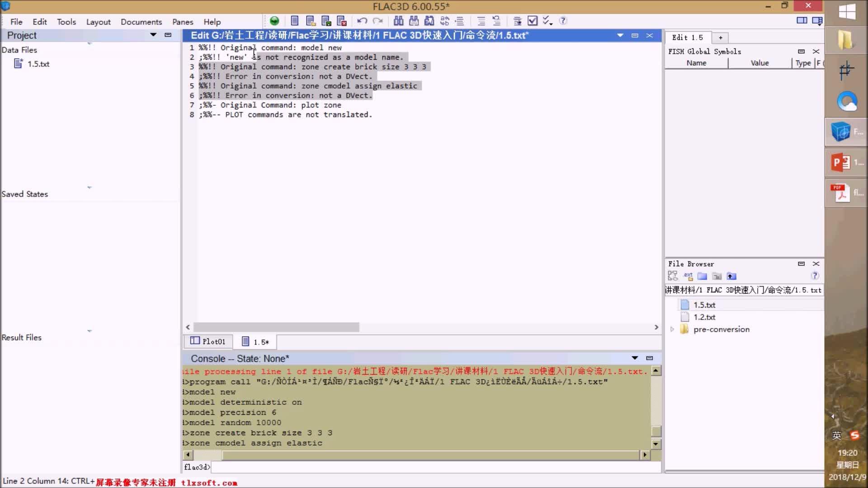Switch to the Plot01 tab
Viewport: 868px width, 488px height.
208,342
